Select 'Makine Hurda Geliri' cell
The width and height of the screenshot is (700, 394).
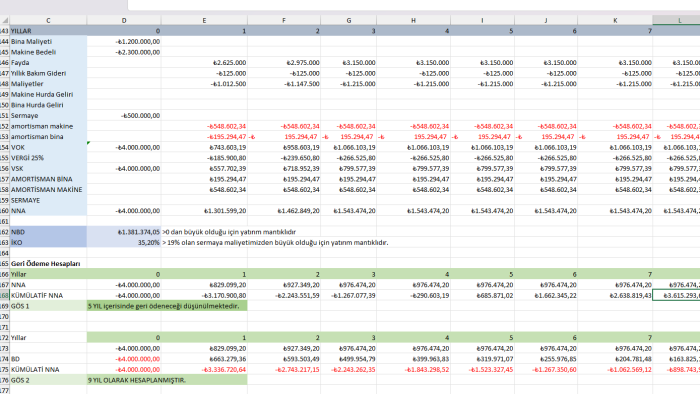point(48,95)
